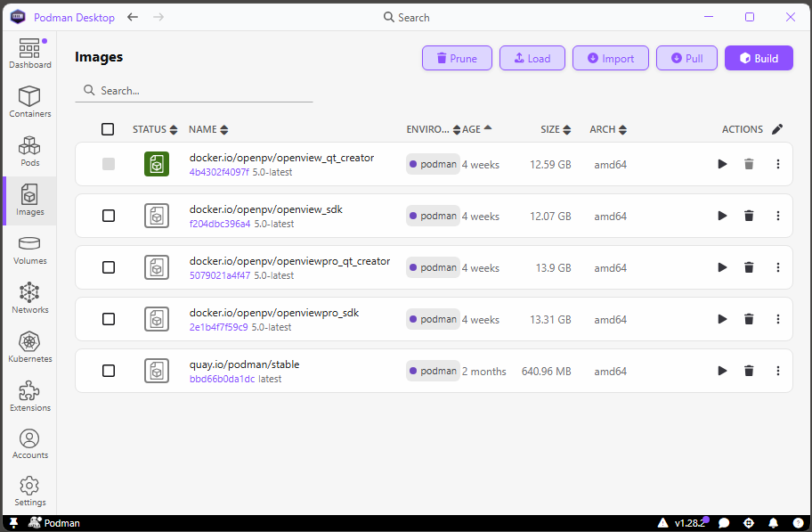Delete the quay.io/podman/stable image
The width and height of the screenshot is (812, 532).
749,371
